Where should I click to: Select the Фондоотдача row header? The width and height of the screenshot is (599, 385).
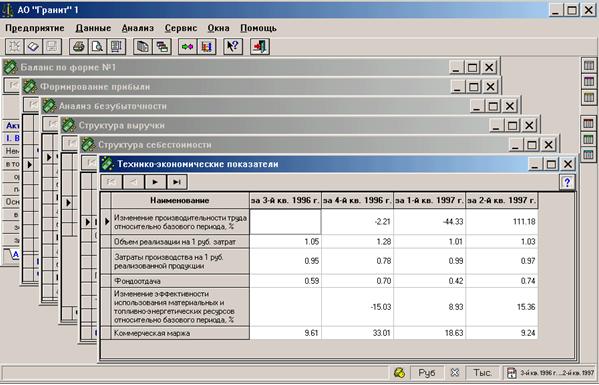point(180,281)
